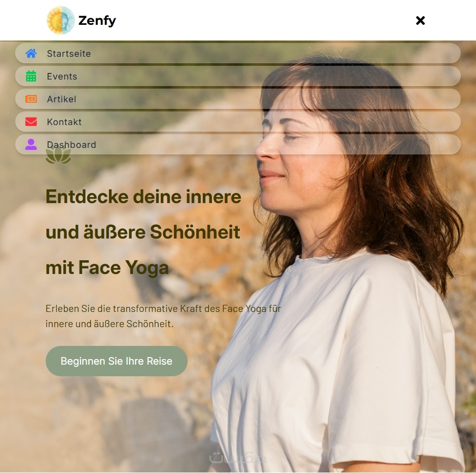Screen dimensions: 476x473
Task: Close the mobile navigation menu
Action: 420,21
